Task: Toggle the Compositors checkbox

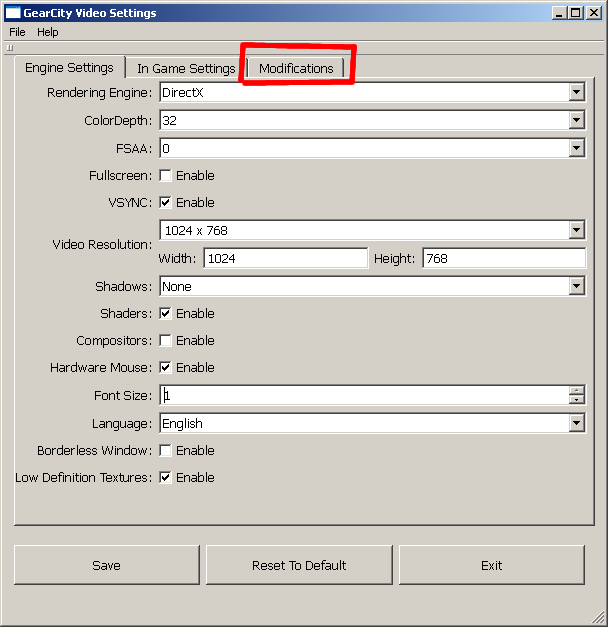Action: coord(165,341)
